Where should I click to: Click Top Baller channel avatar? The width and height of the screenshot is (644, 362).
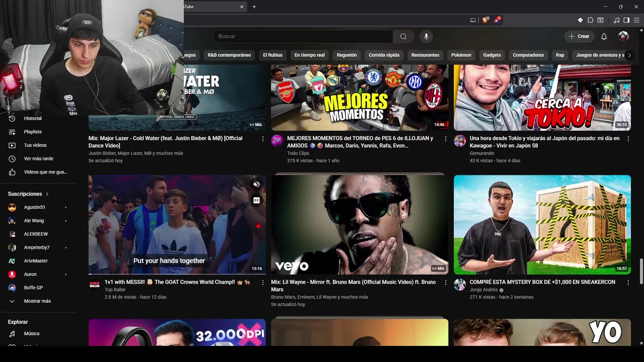(95, 284)
